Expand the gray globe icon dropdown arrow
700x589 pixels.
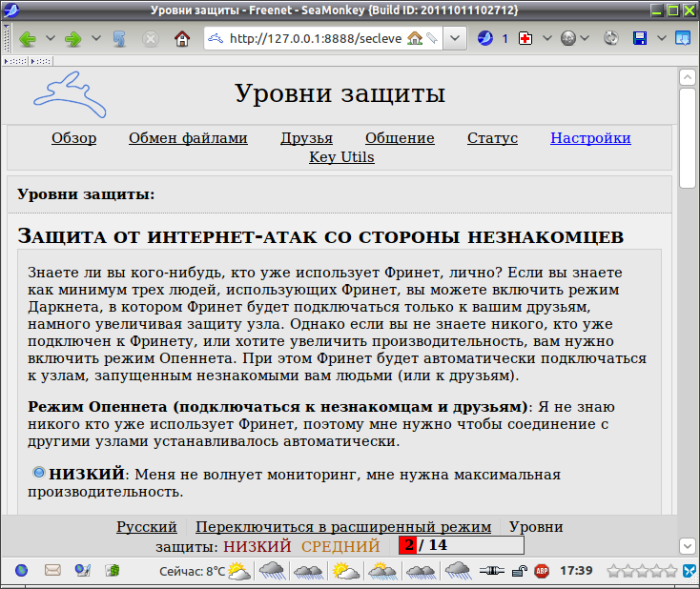585,38
